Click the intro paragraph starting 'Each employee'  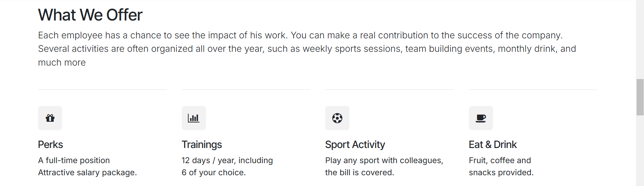(307, 49)
